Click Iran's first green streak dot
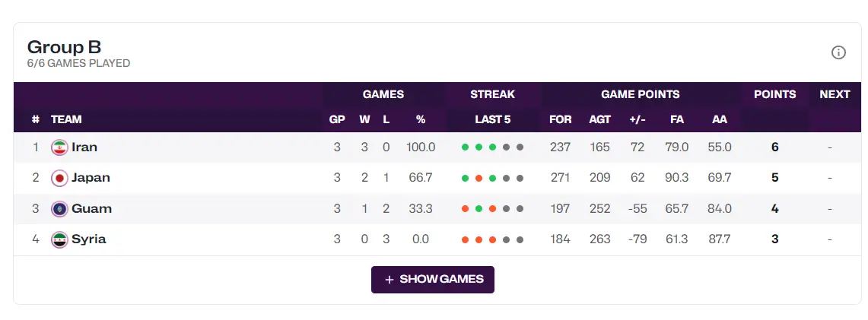The width and height of the screenshot is (868, 320). click(465, 147)
